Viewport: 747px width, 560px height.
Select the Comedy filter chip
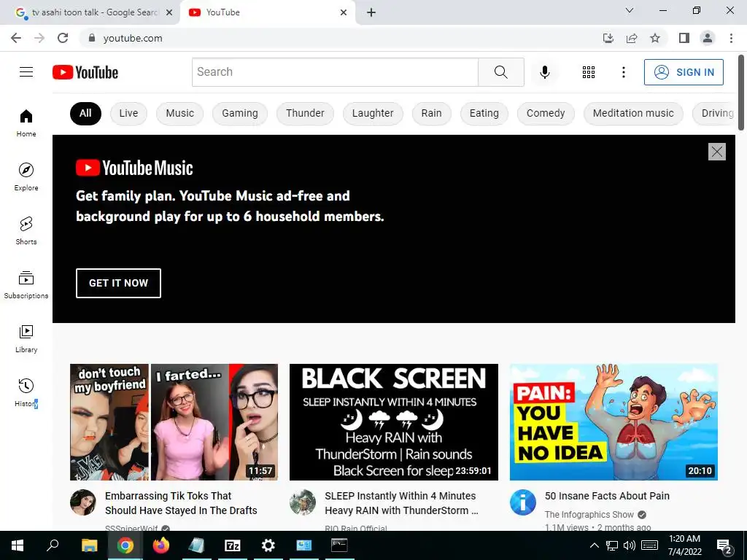(x=546, y=113)
